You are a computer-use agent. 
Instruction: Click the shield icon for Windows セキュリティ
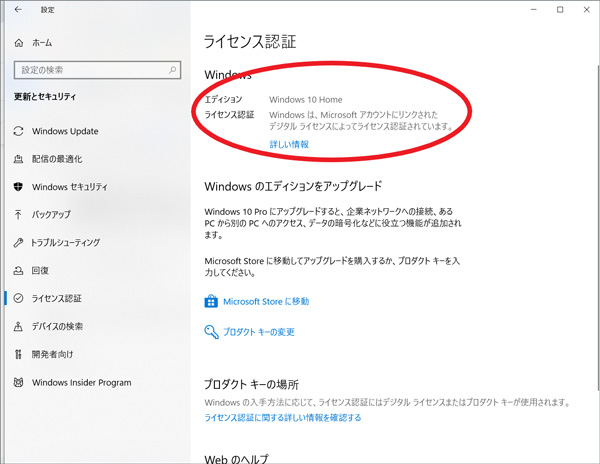pyautogui.click(x=18, y=187)
